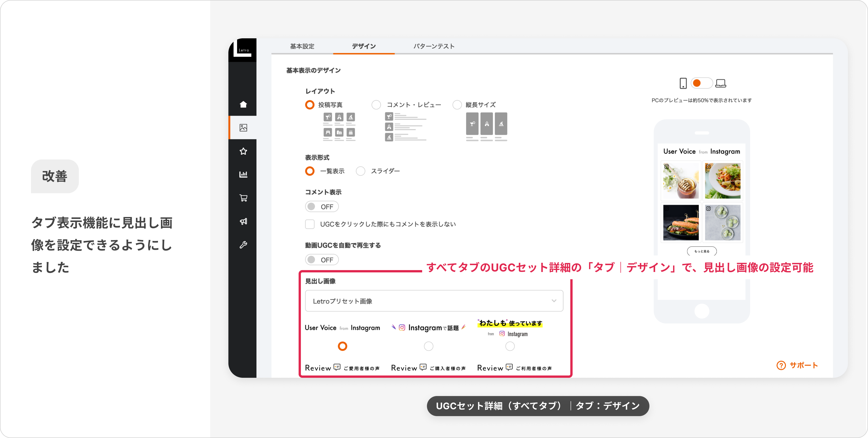Check UGCをクリックした際にもコメントを表示しない
Image resolution: width=868 pixels, height=438 pixels.
pyautogui.click(x=310, y=224)
